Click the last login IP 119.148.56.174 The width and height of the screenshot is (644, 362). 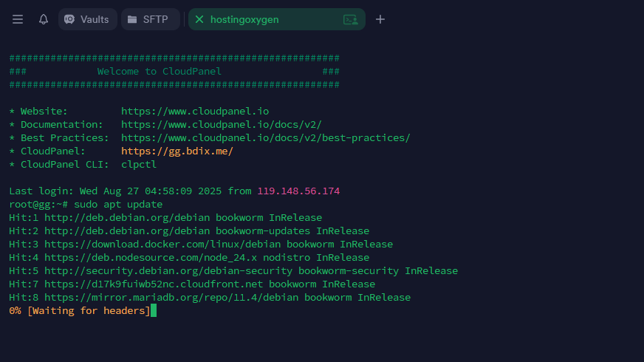point(298,191)
